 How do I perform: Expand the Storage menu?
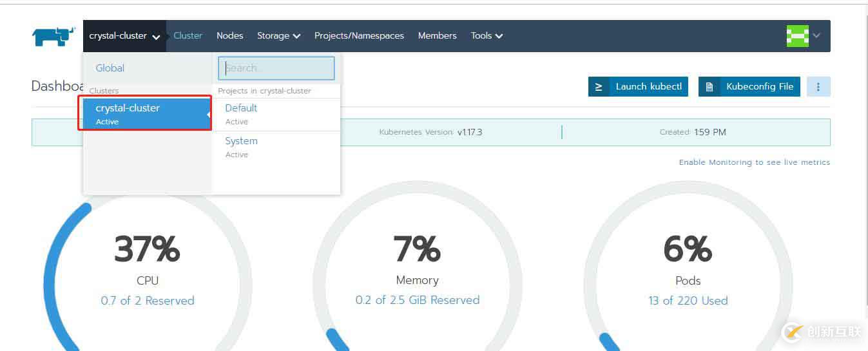[279, 36]
